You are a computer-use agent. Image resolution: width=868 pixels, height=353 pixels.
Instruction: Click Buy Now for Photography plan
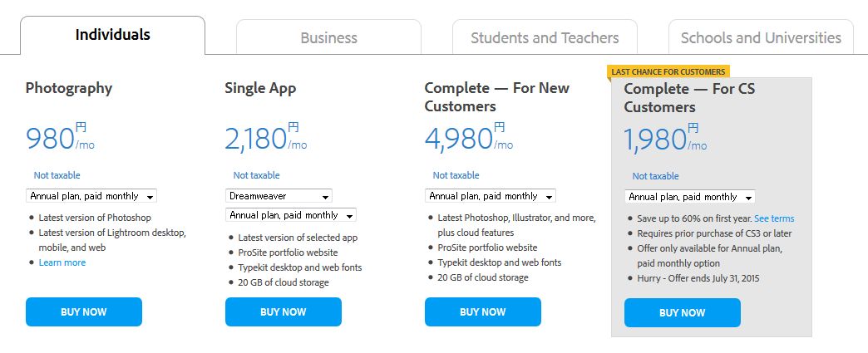[84, 312]
